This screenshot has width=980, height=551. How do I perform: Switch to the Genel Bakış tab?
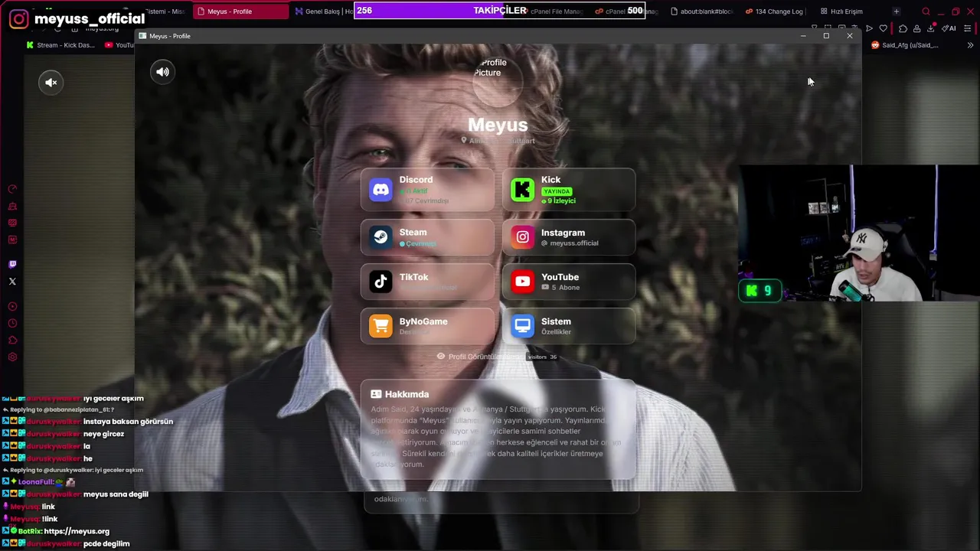tap(323, 11)
